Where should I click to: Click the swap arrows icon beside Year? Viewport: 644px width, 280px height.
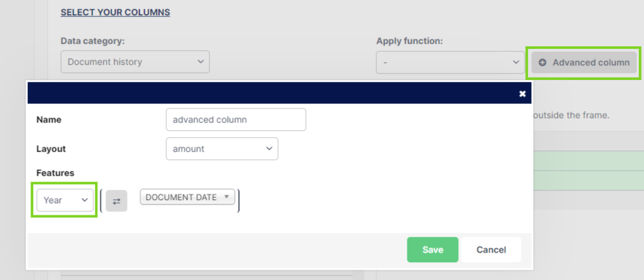[117, 201]
